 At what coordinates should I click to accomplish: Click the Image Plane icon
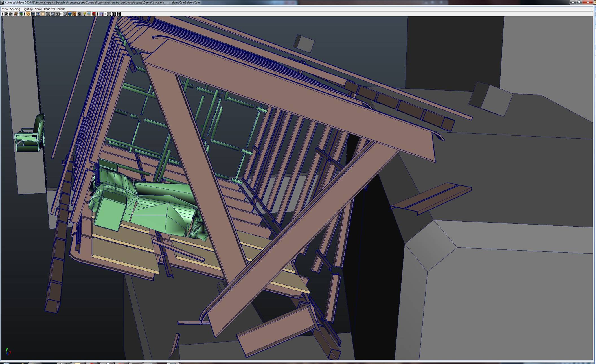(21, 14)
